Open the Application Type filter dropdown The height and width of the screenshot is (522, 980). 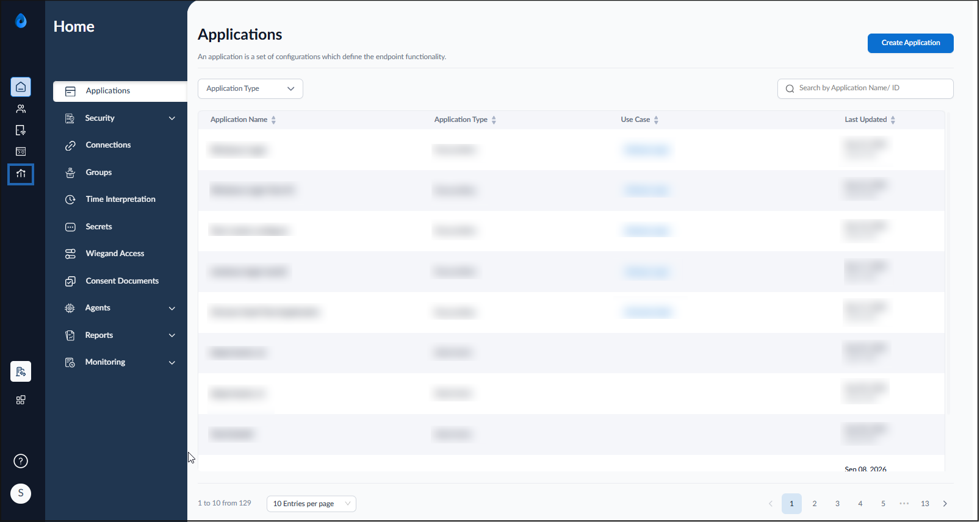pyautogui.click(x=250, y=88)
